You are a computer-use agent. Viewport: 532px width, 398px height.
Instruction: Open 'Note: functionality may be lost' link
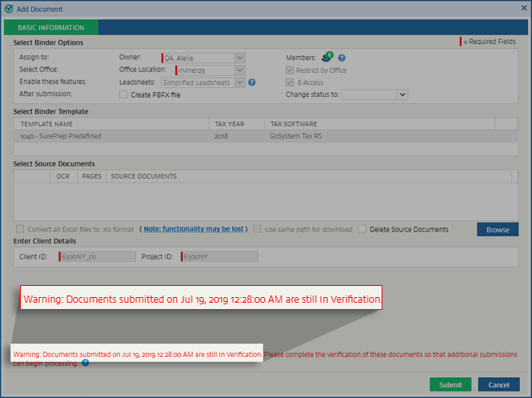coord(194,229)
